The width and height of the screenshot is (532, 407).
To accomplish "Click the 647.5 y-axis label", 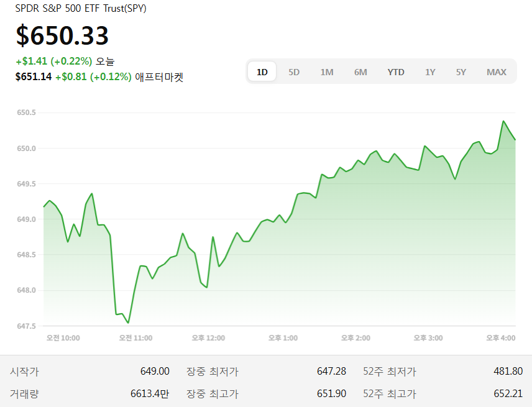I will [x=27, y=326].
